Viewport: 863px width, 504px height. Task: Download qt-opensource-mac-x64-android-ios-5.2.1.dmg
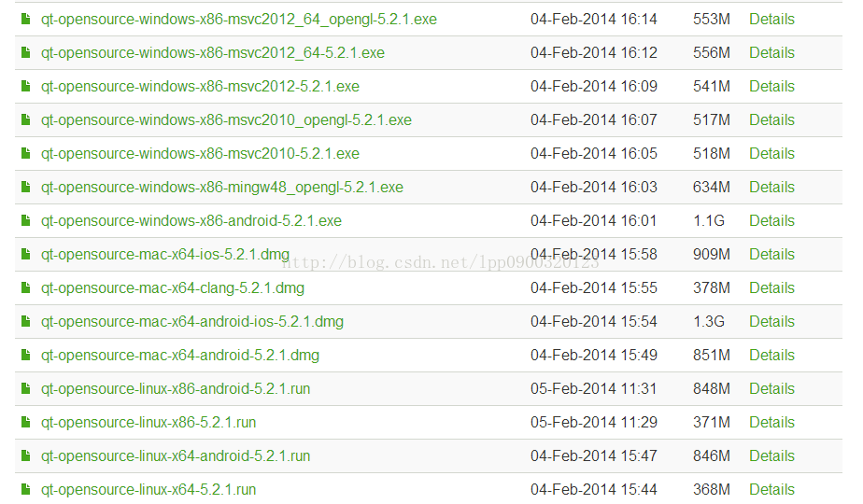pyautogui.click(x=192, y=321)
